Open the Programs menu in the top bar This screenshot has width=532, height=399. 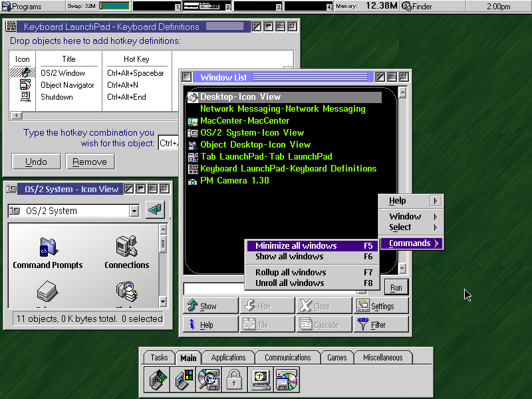[x=22, y=6]
